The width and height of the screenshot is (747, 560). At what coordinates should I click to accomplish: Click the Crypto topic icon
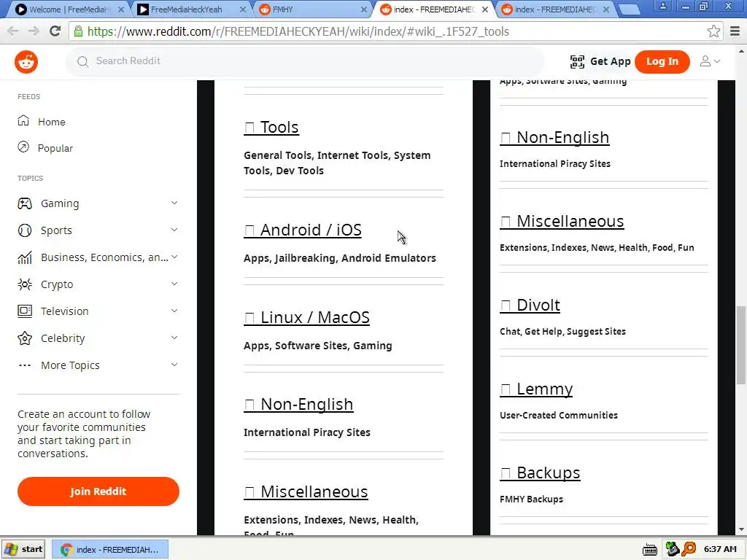pos(25,284)
